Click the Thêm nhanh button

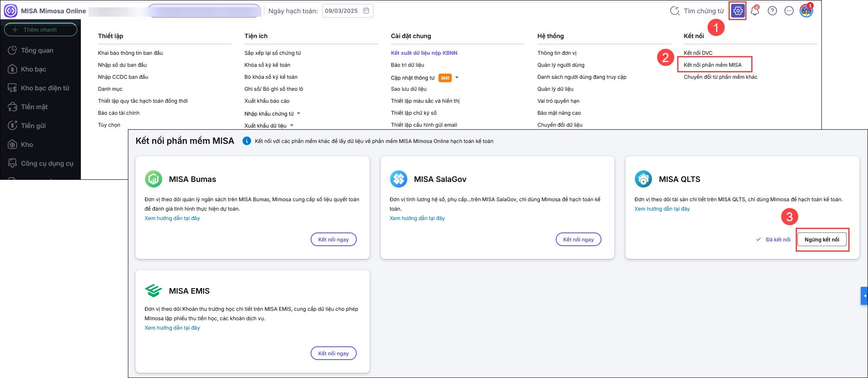tap(40, 30)
